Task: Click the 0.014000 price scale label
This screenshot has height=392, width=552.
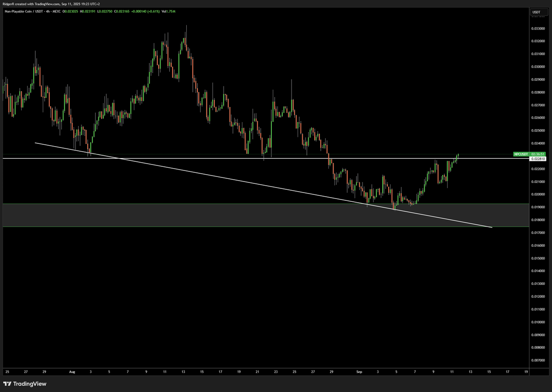Action: [x=538, y=271]
